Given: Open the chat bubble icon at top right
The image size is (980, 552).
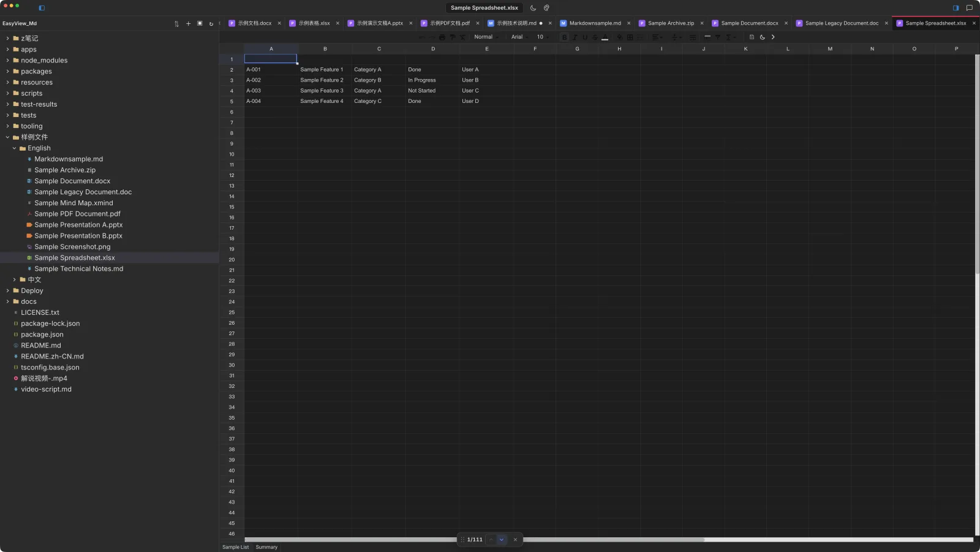Looking at the screenshot, I should point(969,8).
